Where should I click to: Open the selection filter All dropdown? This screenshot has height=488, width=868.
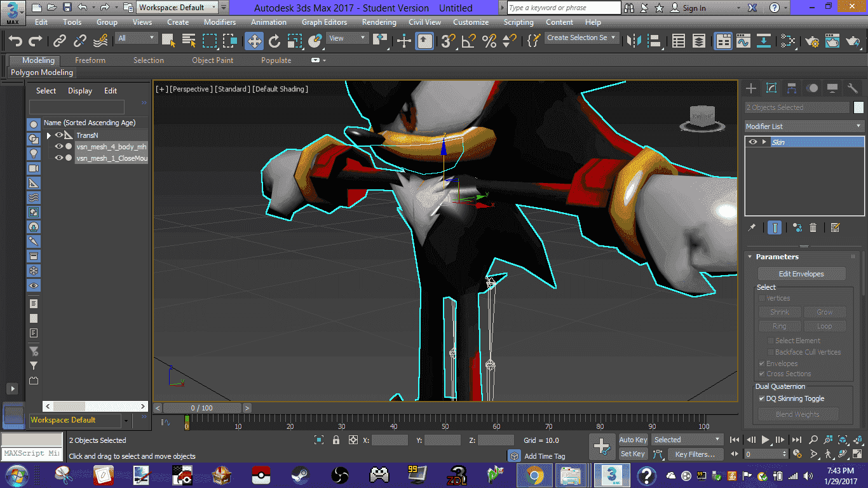137,38
